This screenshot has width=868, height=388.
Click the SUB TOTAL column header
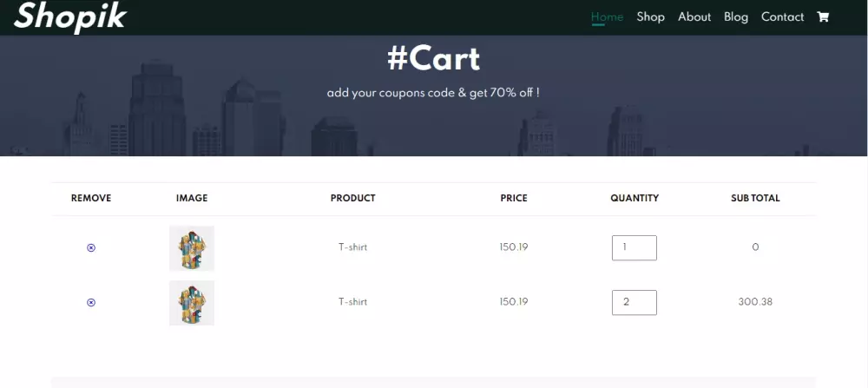[755, 198]
